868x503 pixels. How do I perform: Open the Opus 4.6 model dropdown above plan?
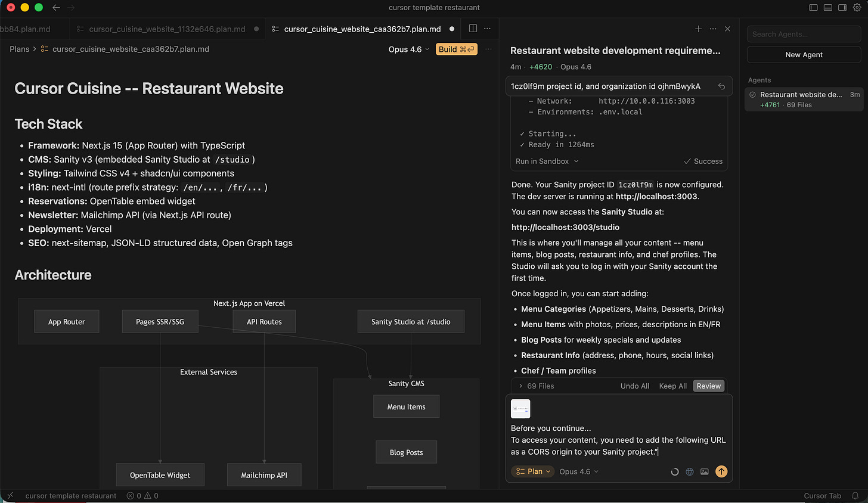[409, 49]
